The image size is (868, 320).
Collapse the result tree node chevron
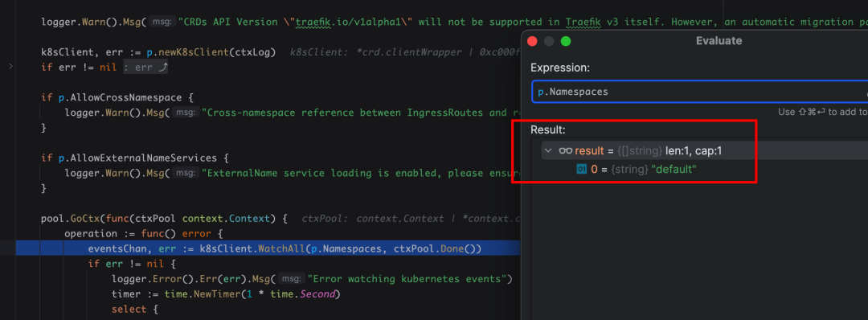point(548,150)
